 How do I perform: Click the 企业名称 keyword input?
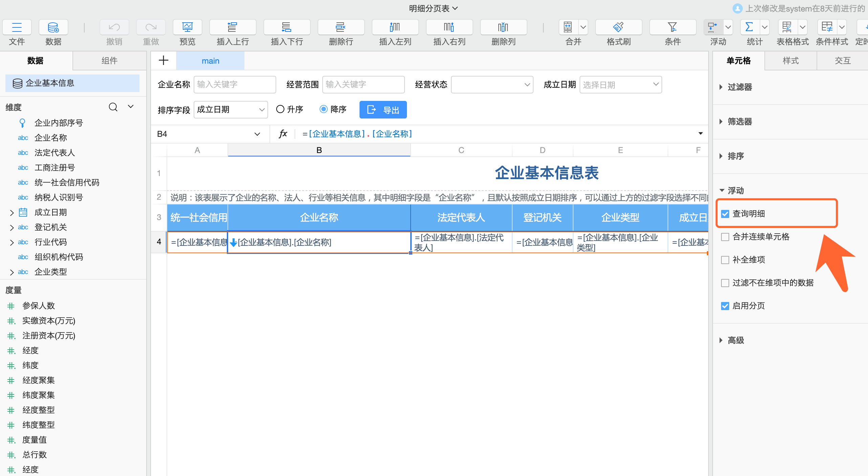[235, 85]
